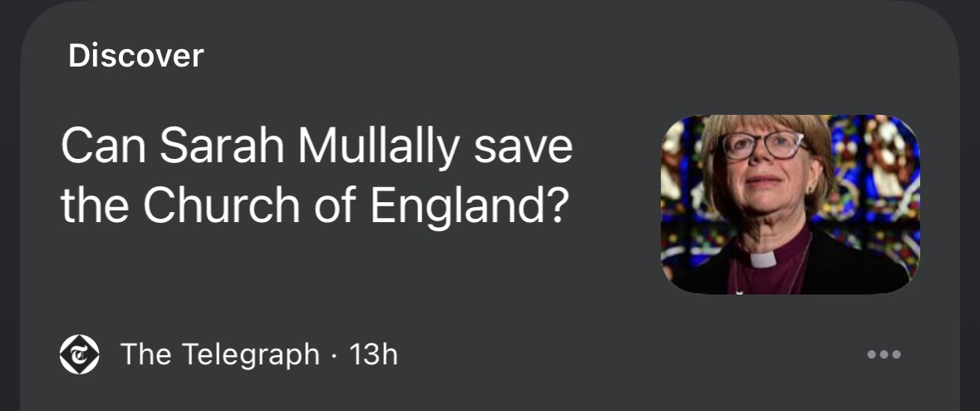This screenshot has height=411, width=980.
Task: Click the Discover section heading
Action: click(136, 56)
